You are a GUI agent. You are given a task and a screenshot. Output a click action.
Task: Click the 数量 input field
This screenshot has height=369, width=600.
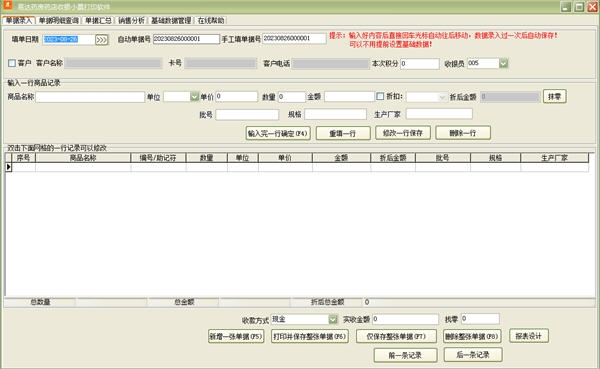tap(292, 97)
